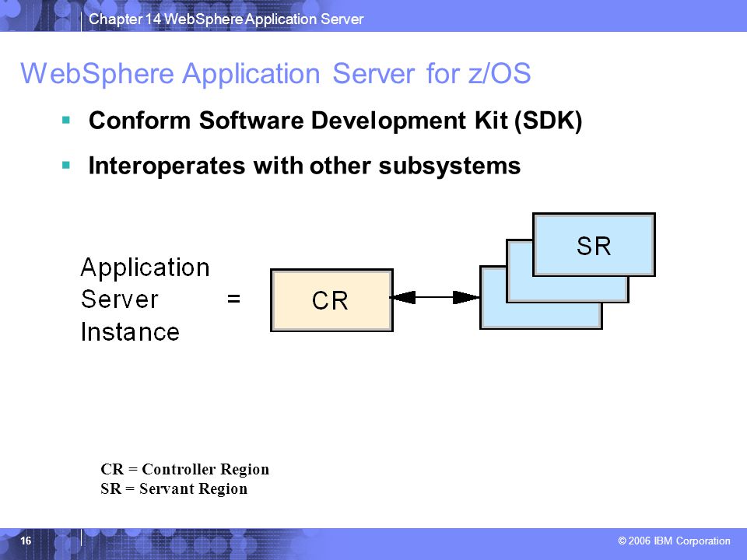The height and width of the screenshot is (560, 747).
Task: Click the CR box in the diagram
Action: (331, 300)
